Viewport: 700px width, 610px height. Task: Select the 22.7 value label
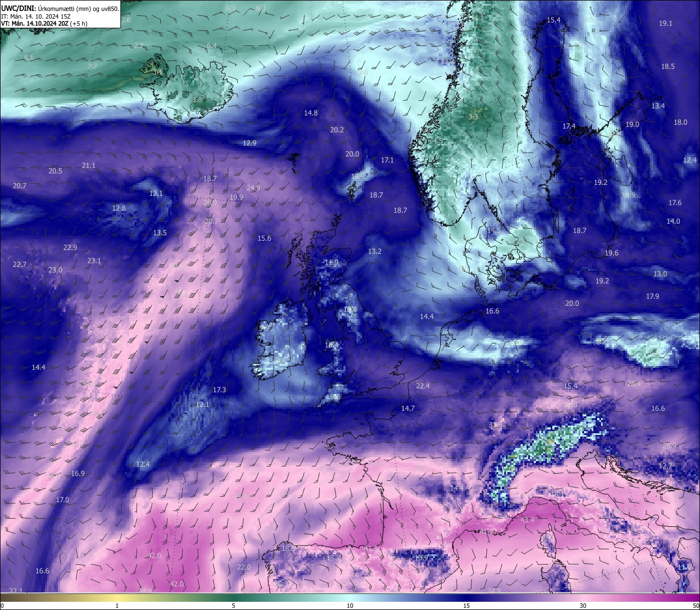(19, 264)
